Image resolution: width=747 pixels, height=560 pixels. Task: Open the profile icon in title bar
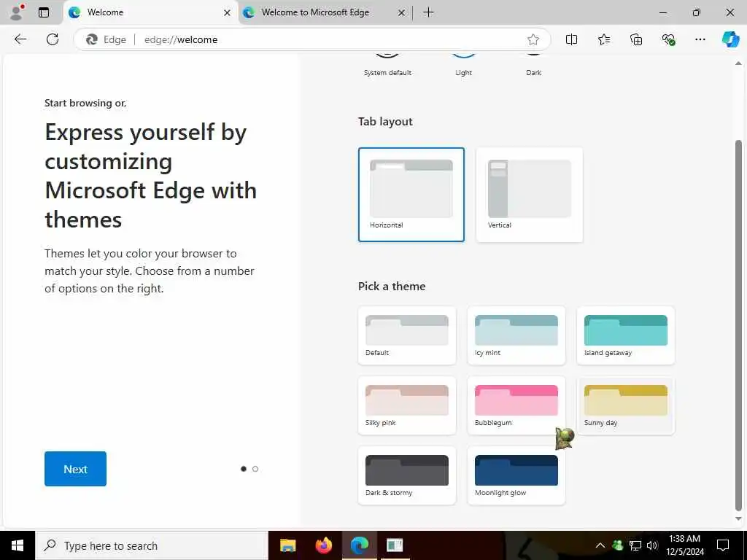pos(17,12)
